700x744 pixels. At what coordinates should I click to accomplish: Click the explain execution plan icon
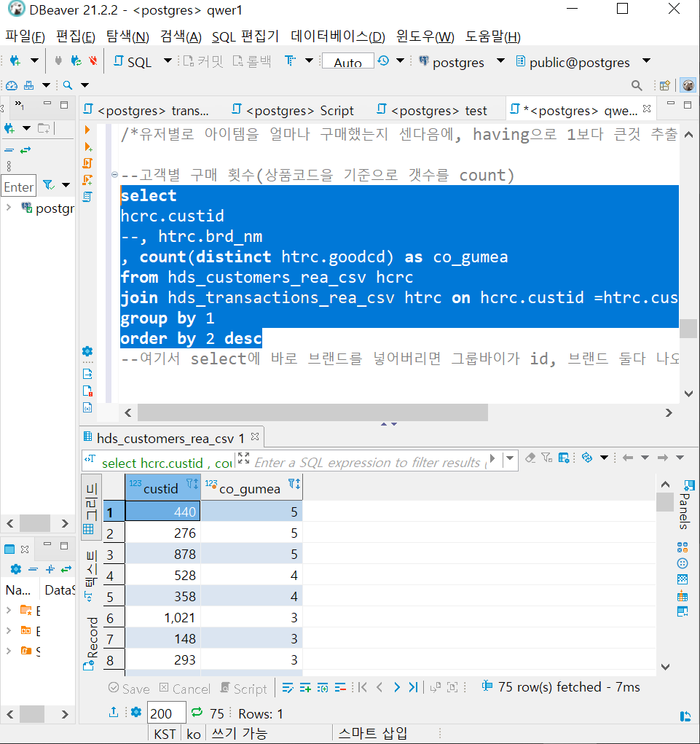(87, 197)
